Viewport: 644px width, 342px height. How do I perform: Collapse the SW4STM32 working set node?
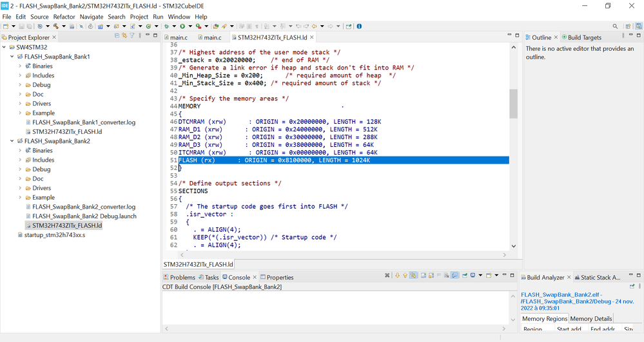4,47
